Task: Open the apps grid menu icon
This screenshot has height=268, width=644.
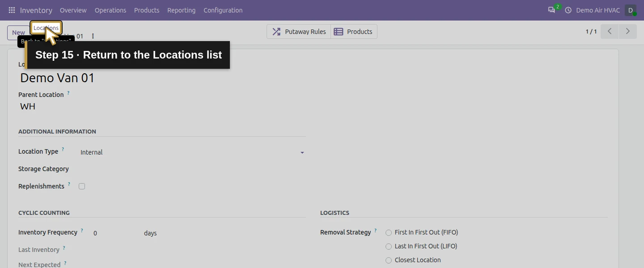Action: coord(12,10)
